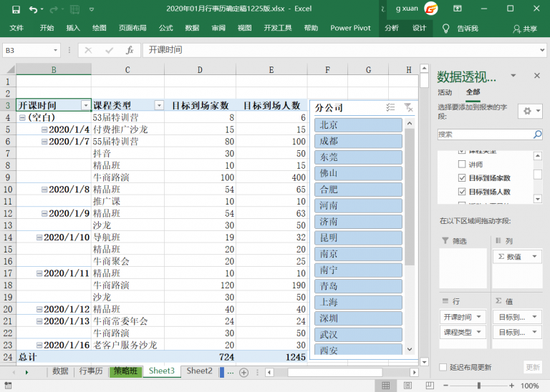The height and width of the screenshot is (392, 550).
Task: Click the insert function fx icon
Action: tap(130, 50)
